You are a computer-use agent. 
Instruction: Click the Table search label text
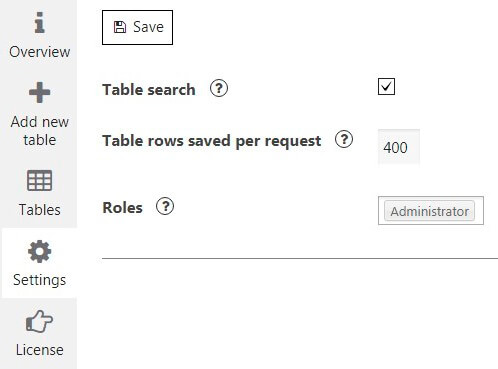click(149, 90)
